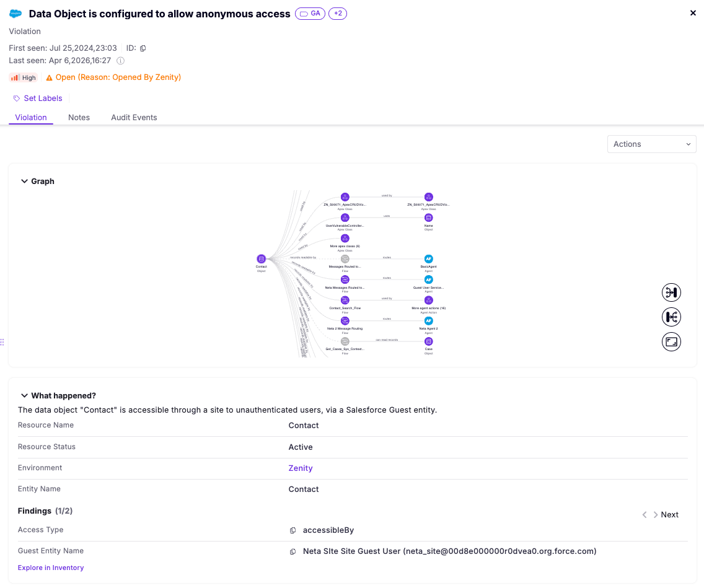704x588 pixels.
Task: Select the Name object node
Action: click(429, 217)
